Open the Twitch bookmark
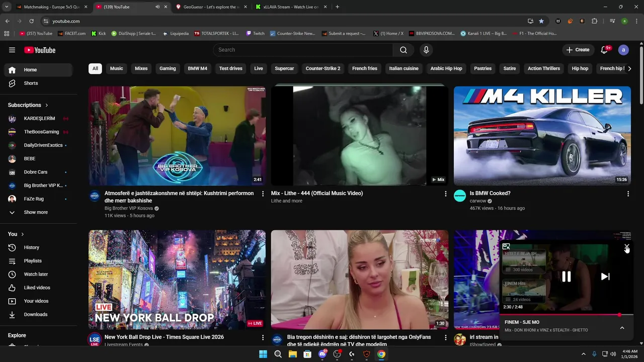644x362 pixels. point(255,34)
